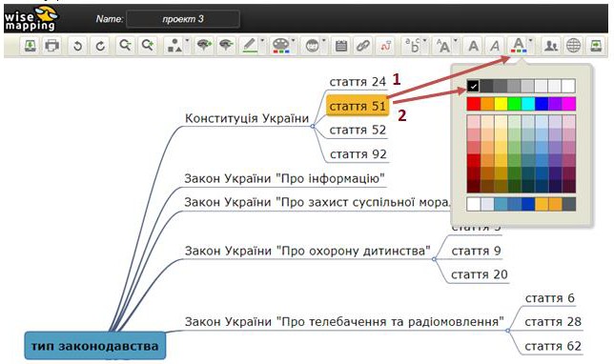Click the Print icon

click(x=52, y=46)
